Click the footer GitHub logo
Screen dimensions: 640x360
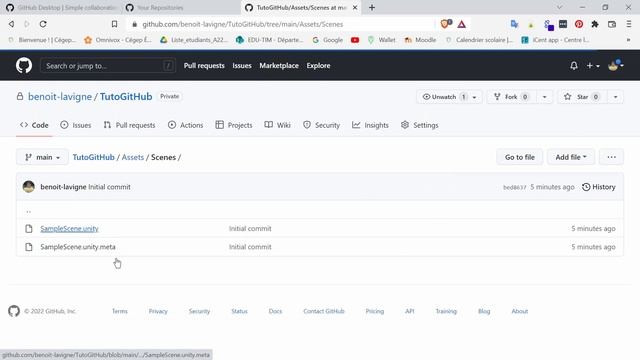14,311
